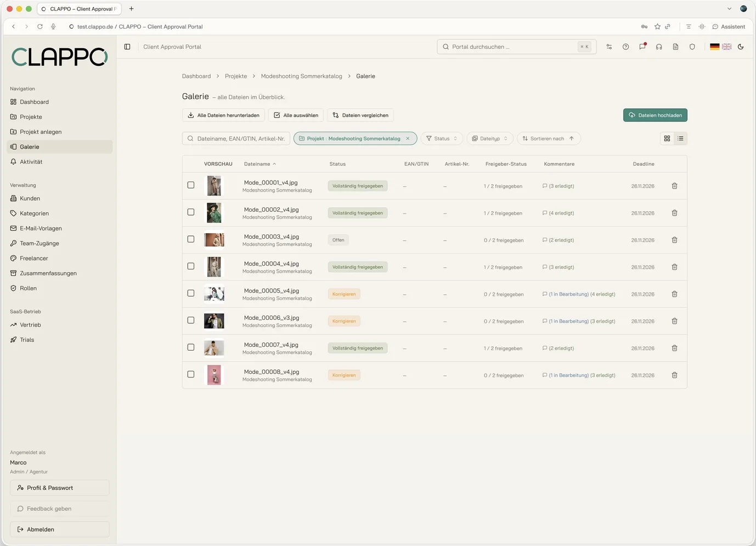Open thumbnail of Mode_00008_v4.jpg
This screenshot has width=756, height=546.
(214, 375)
